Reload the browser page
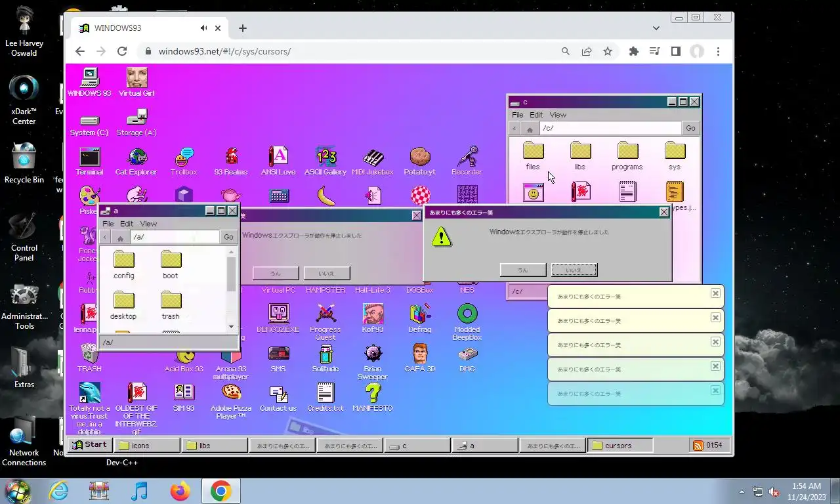840x504 pixels. point(122,51)
